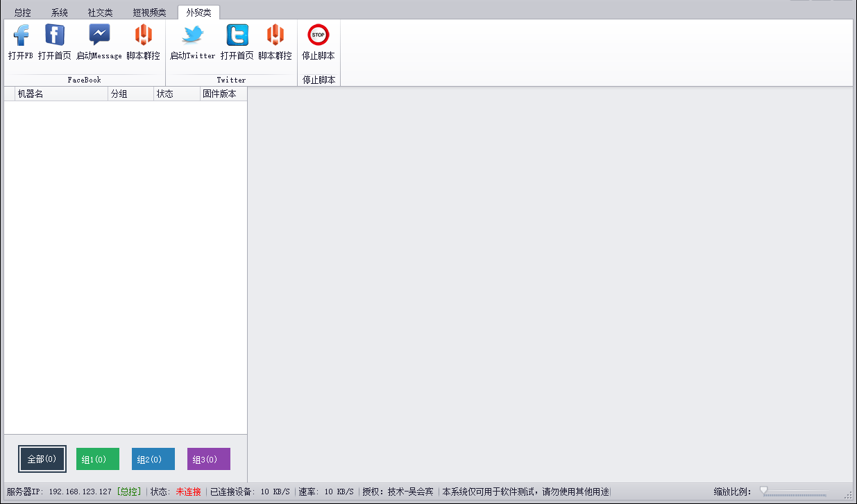Click the FaceBook ribbon group label
Screen dimensions: 857x504
coord(84,80)
